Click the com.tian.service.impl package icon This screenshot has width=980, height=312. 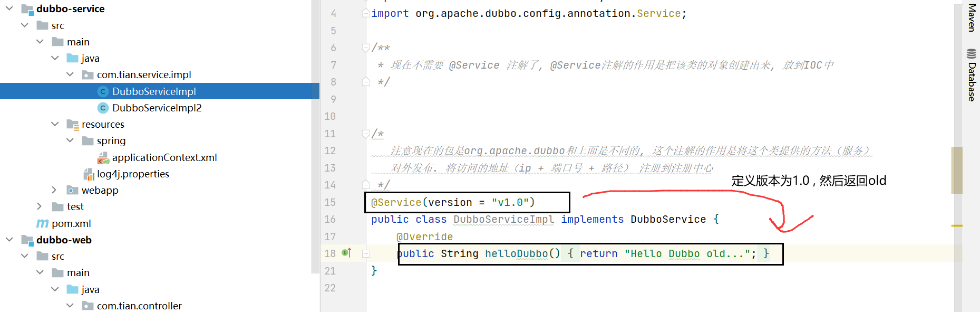coord(88,75)
